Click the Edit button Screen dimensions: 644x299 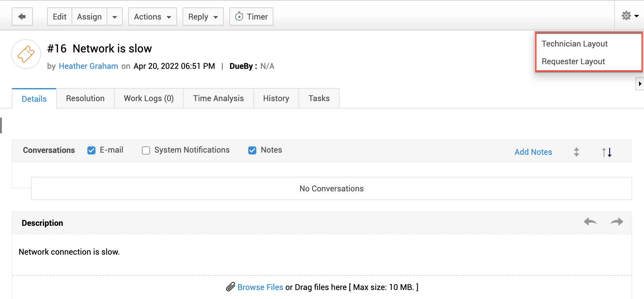(x=60, y=17)
